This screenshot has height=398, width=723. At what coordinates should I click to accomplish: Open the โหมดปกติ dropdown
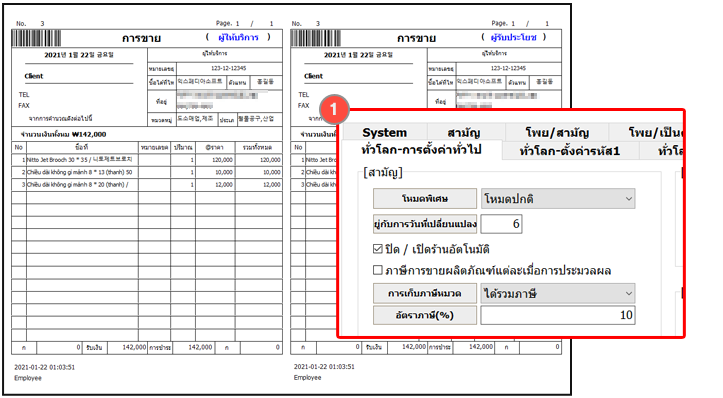tap(558, 199)
